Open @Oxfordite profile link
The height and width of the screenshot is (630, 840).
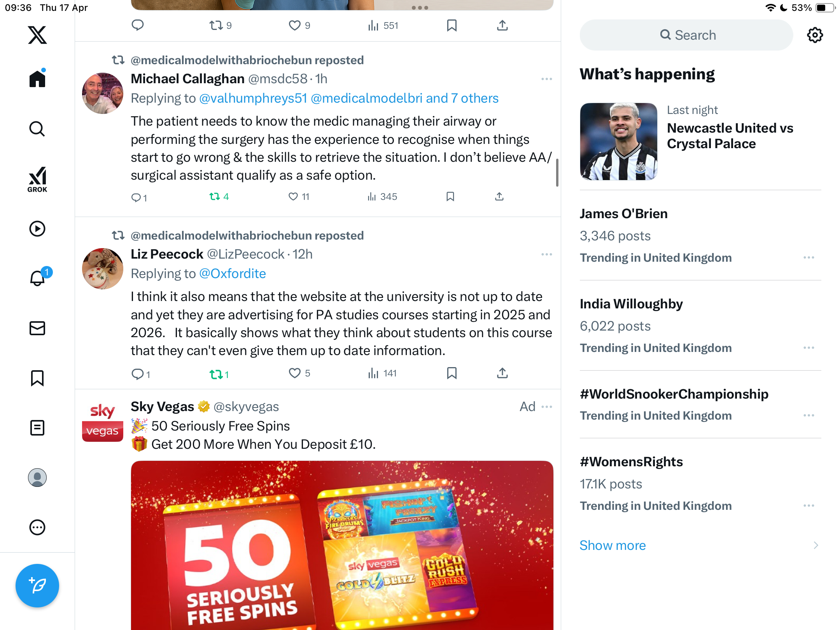click(x=232, y=273)
